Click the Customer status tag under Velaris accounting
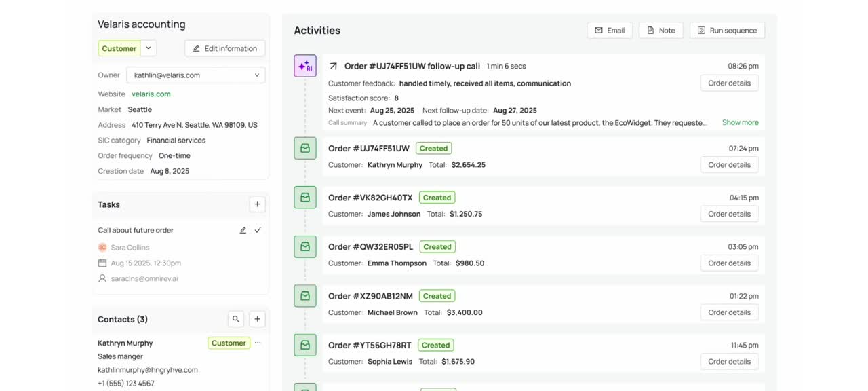868x391 pixels. coord(119,48)
